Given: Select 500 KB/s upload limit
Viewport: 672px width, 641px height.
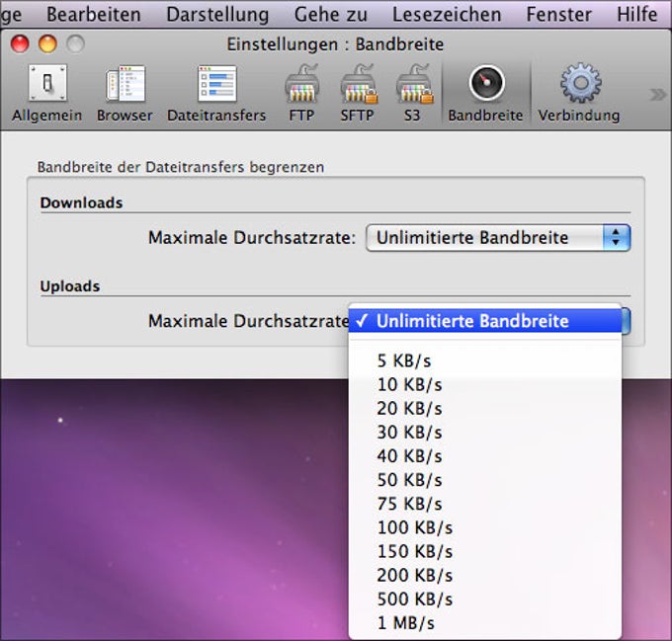Looking at the screenshot, I should click(485, 600).
